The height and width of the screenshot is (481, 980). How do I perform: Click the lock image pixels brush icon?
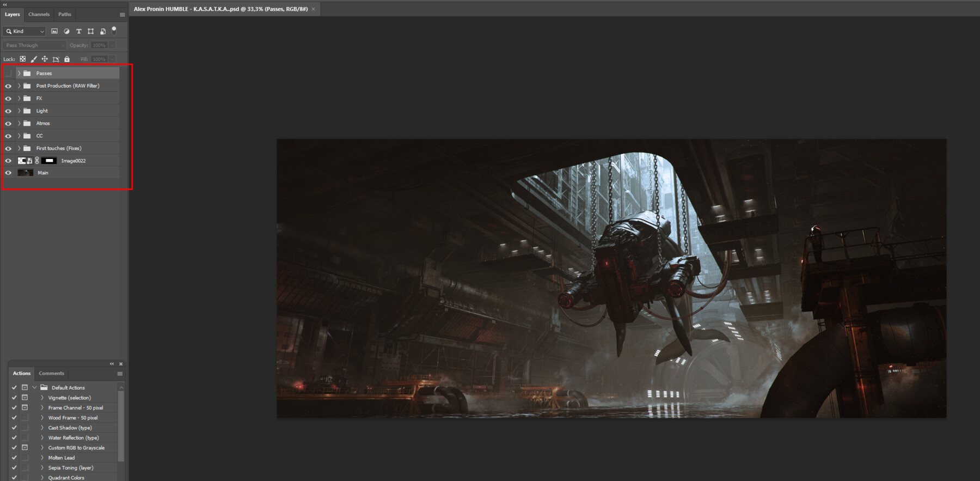[x=34, y=59]
